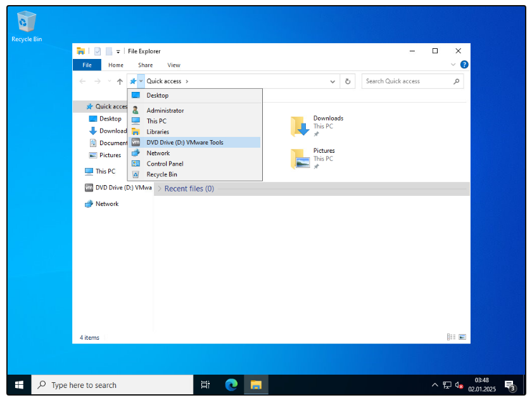Click the 4 items status bar text
Screen dimensions: 532x400
89,337
